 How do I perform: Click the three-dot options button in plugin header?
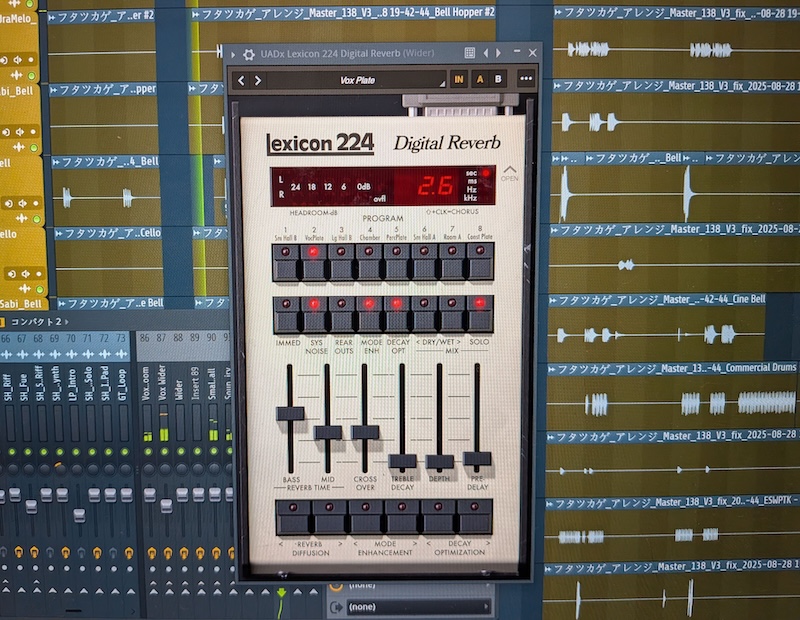pos(524,79)
